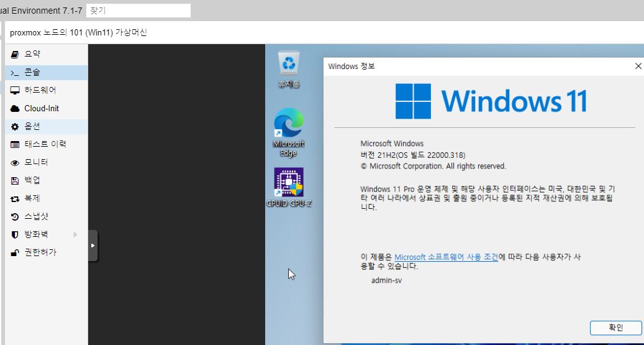Open the 모니터 monitor section
This screenshot has height=345, width=644.
(x=47, y=162)
